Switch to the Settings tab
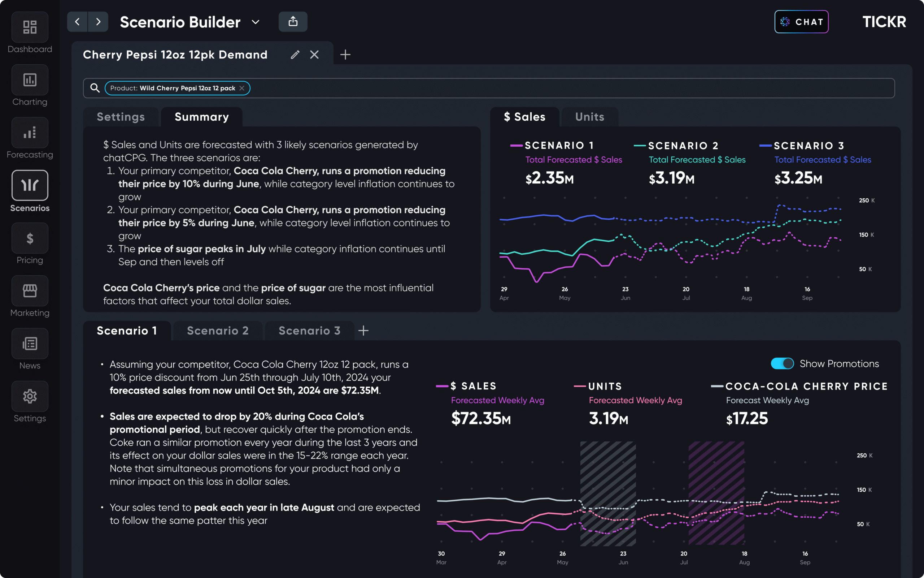This screenshot has width=924, height=578. (x=121, y=117)
